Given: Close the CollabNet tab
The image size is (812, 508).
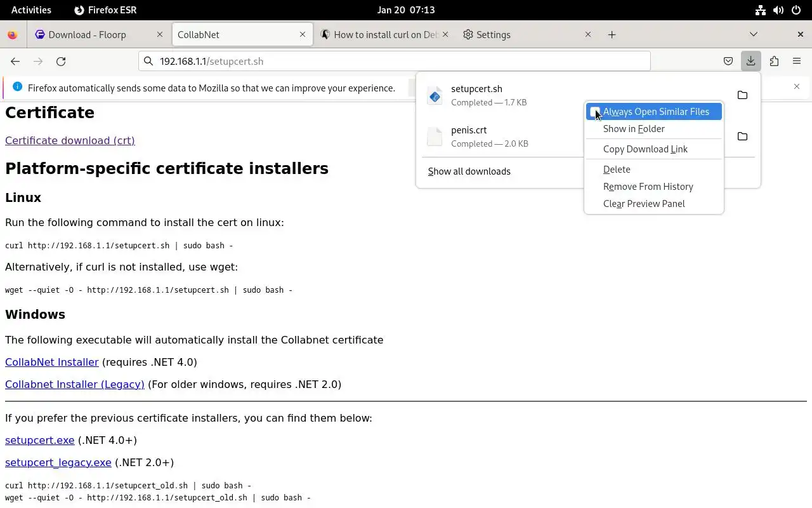Looking at the screenshot, I should 303,34.
